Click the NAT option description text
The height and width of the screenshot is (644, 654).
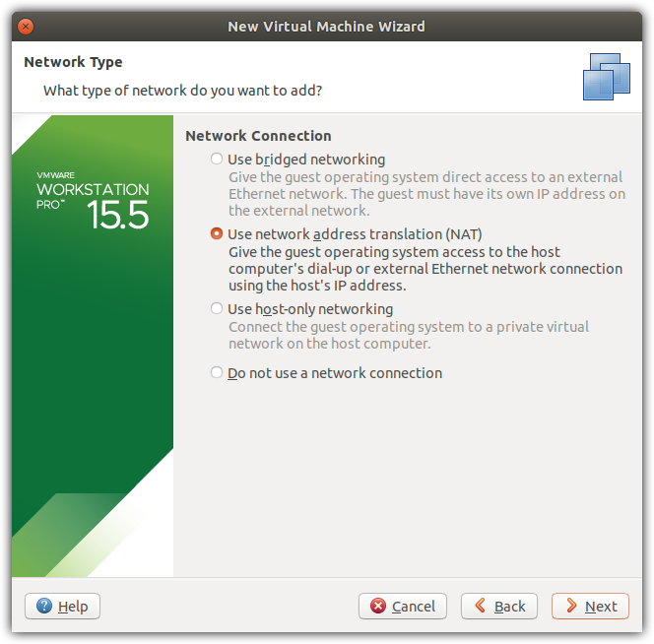tap(425, 269)
